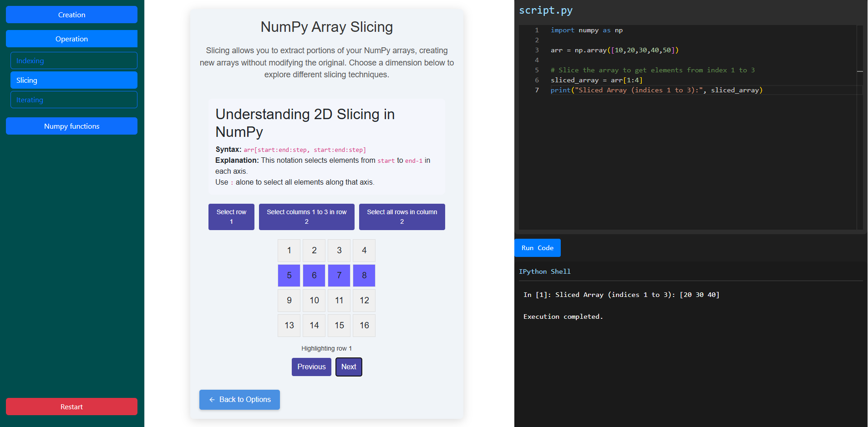Run the script with Run Code

[x=537, y=248]
